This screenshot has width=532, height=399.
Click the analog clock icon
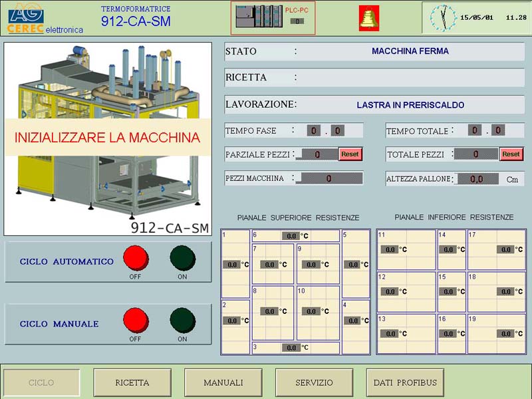pos(443,18)
